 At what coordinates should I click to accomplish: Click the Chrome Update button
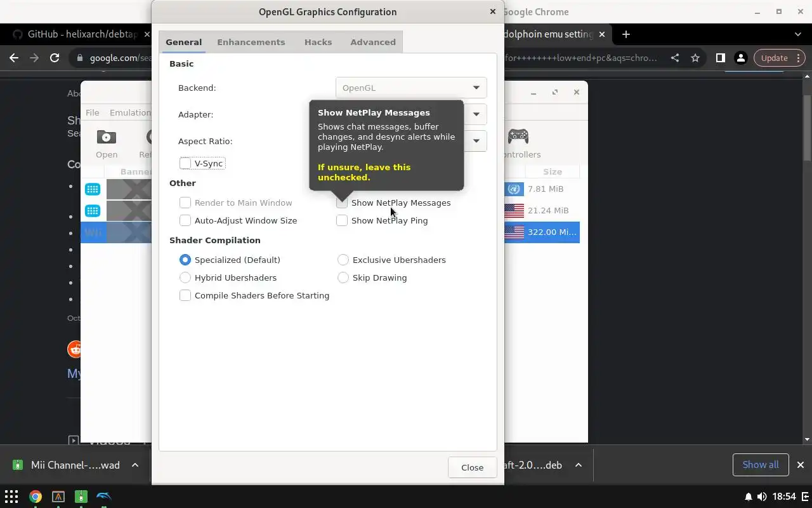pyautogui.click(x=780, y=58)
